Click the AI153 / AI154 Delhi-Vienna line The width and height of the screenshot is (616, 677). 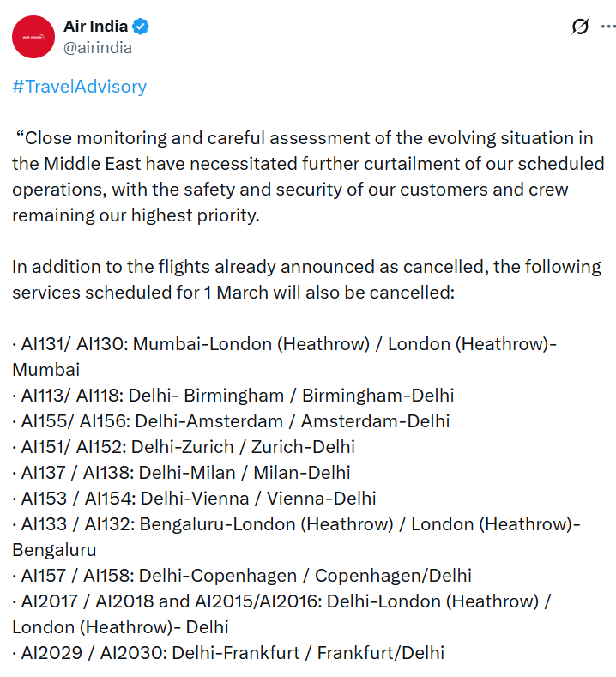[x=194, y=499]
